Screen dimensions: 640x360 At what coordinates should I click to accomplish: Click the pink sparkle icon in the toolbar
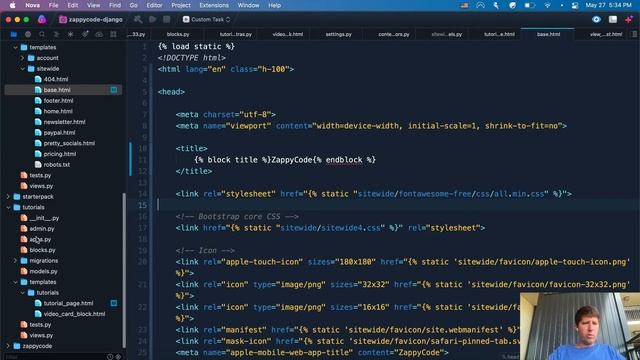[629, 19]
